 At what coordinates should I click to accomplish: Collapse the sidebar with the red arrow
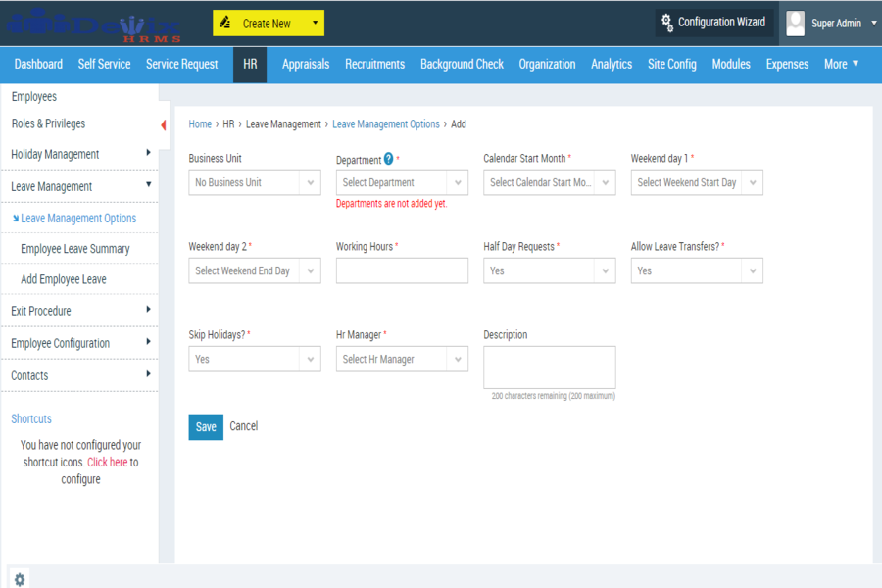[x=163, y=124]
